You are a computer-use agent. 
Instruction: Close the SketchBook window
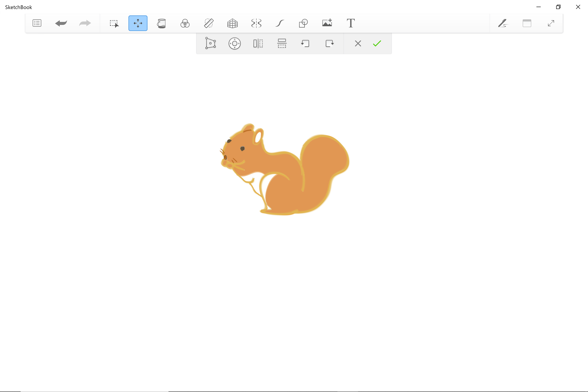click(578, 7)
